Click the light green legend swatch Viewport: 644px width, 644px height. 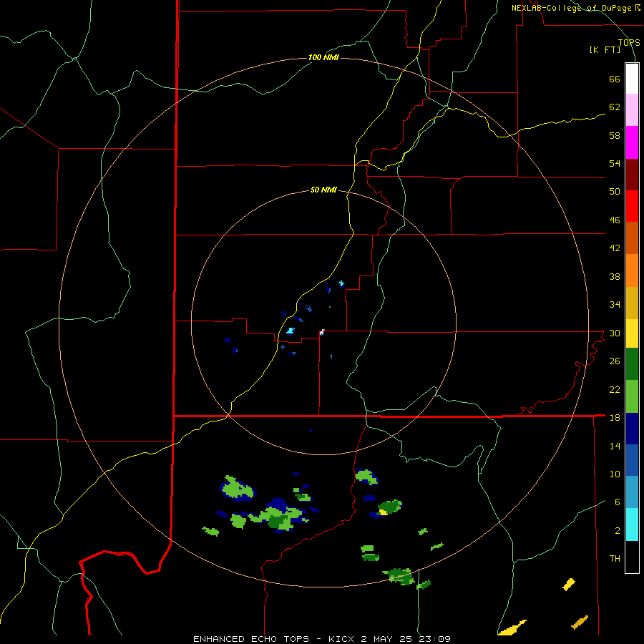(632, 396)
